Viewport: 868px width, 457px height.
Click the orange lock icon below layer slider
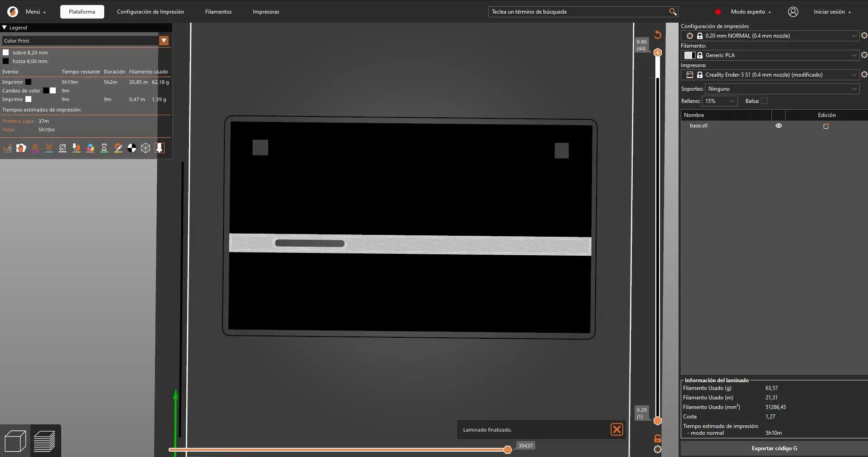[x=657, y=438]
